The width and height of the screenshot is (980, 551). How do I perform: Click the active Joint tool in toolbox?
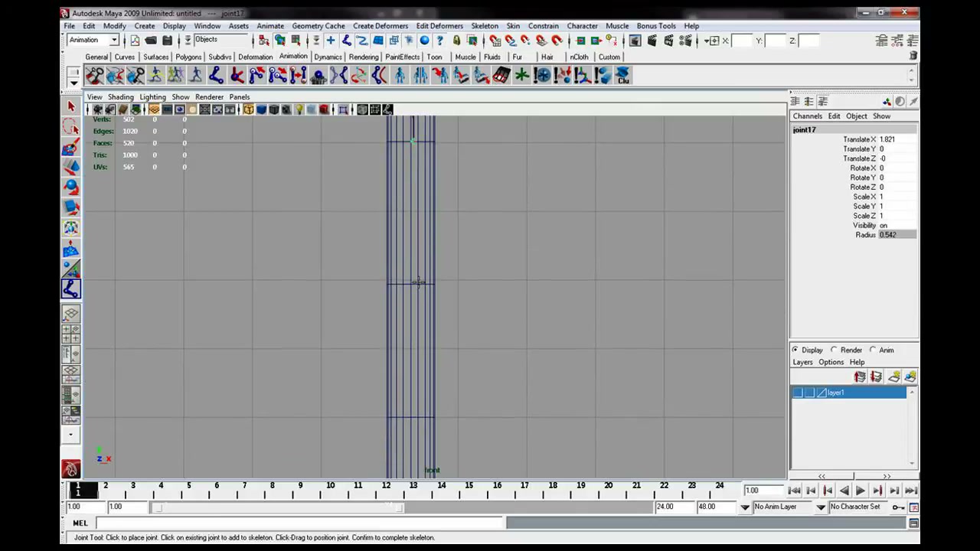[x=71, y=289]
